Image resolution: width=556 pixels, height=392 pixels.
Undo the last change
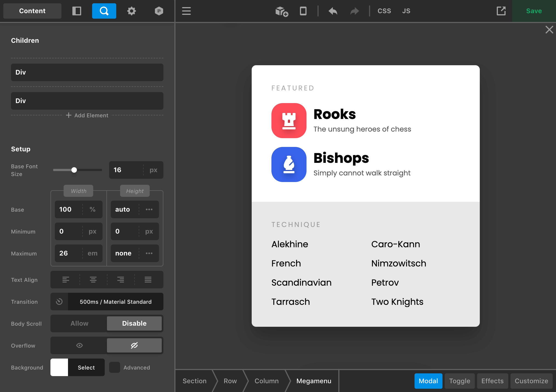pyautogui.click(x=333, y=11)
